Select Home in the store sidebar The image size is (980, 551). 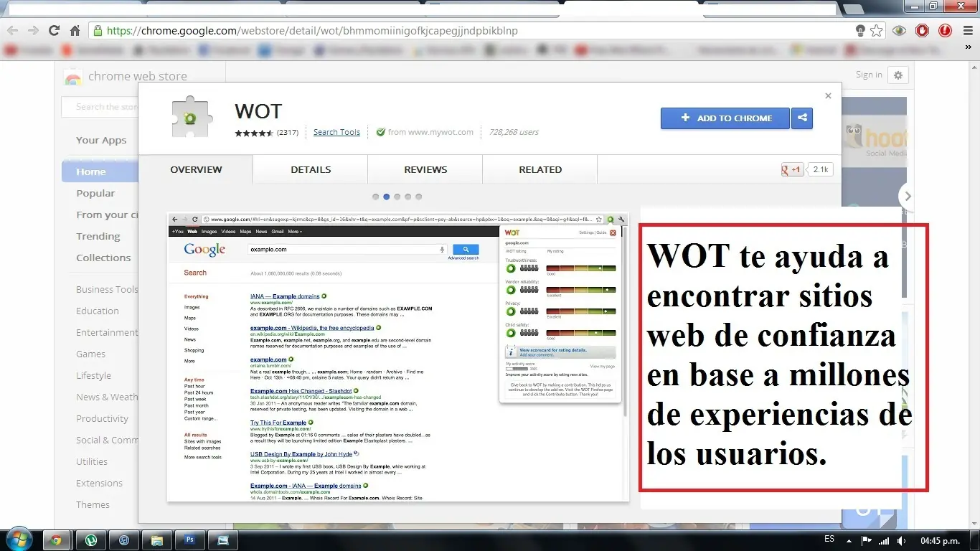point(100,171)
